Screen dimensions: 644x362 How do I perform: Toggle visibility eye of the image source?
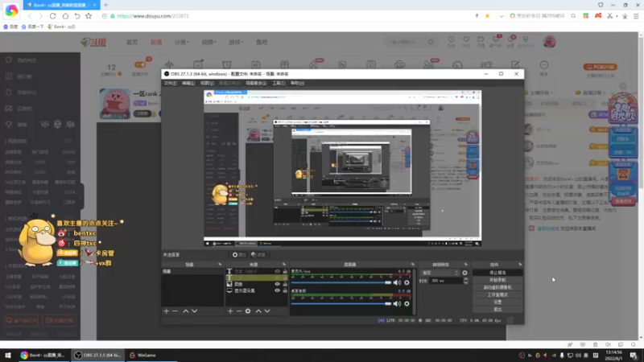pyautogui.click(x=277, y=284)
